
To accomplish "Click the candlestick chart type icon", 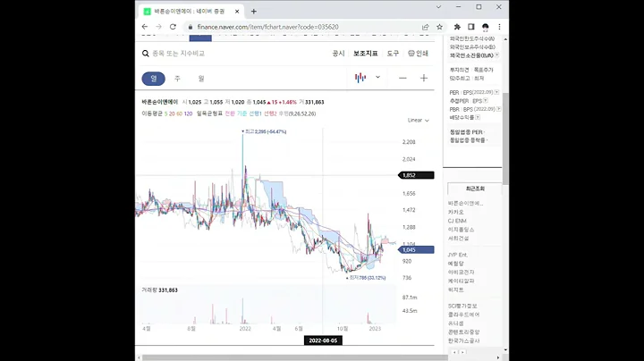I will pos(360,78).
